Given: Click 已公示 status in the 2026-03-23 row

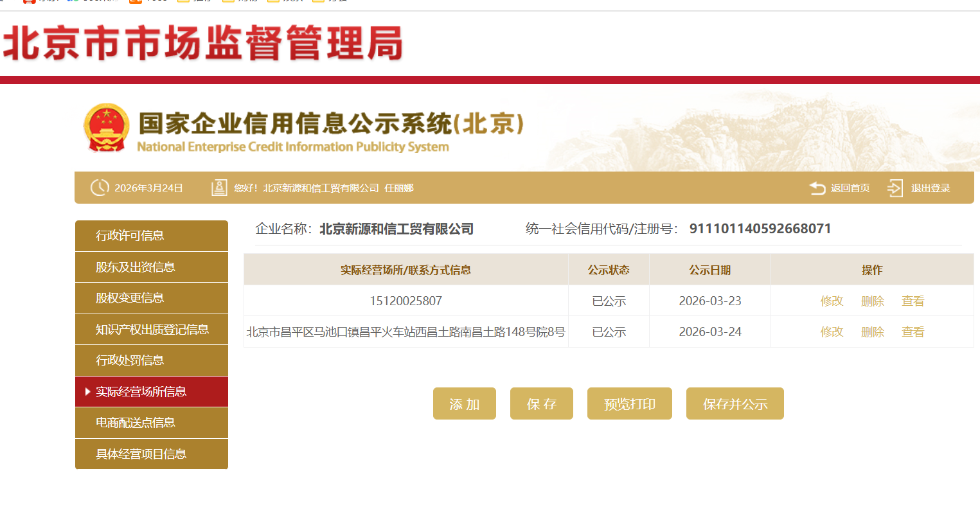Looking at the screenshot, I should click(609, 301).
